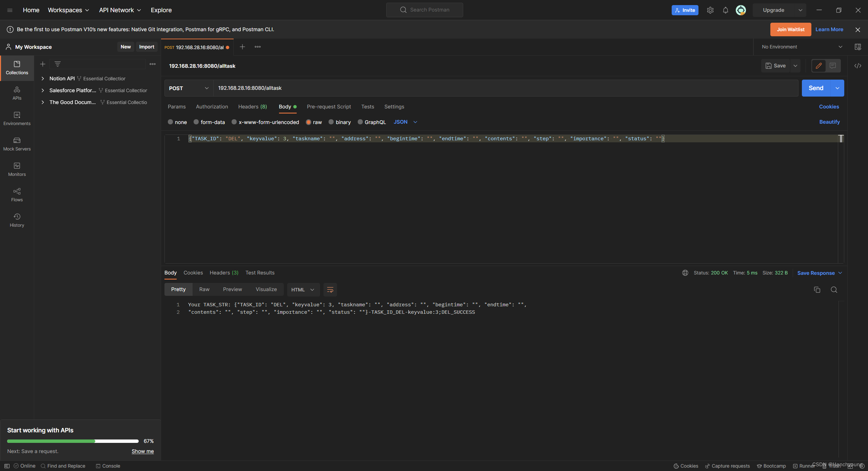Click the onboarding progress bar
Screen dimensions: 868x471
[73, 441]
